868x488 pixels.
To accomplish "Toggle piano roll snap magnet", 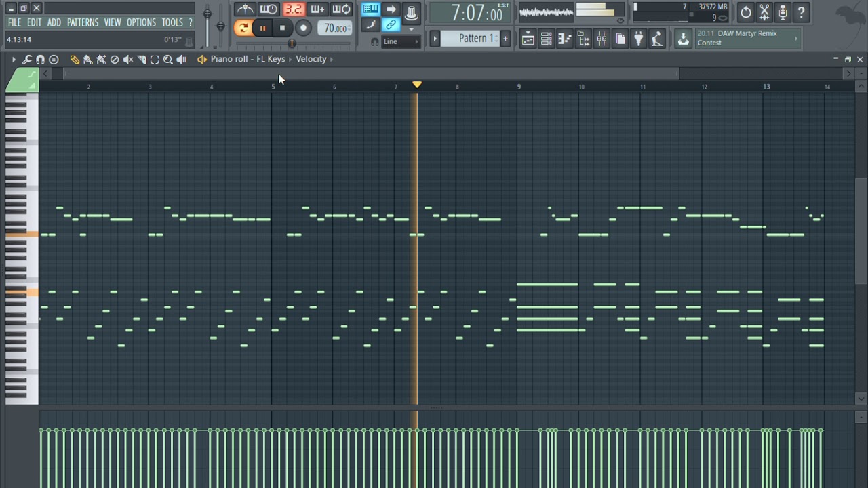I will pos(40,60).
